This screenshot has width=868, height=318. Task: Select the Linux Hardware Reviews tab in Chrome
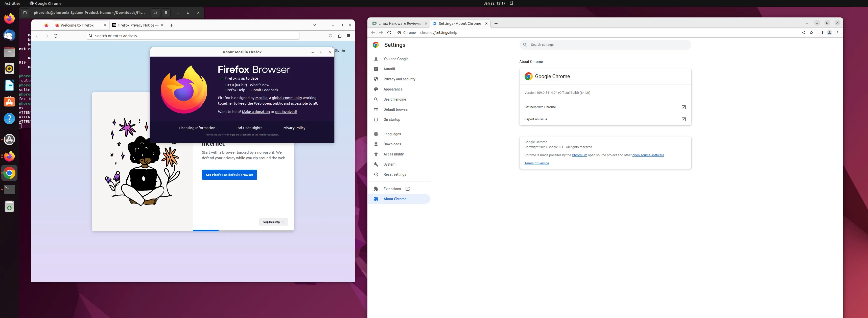(x=398, y=23)
